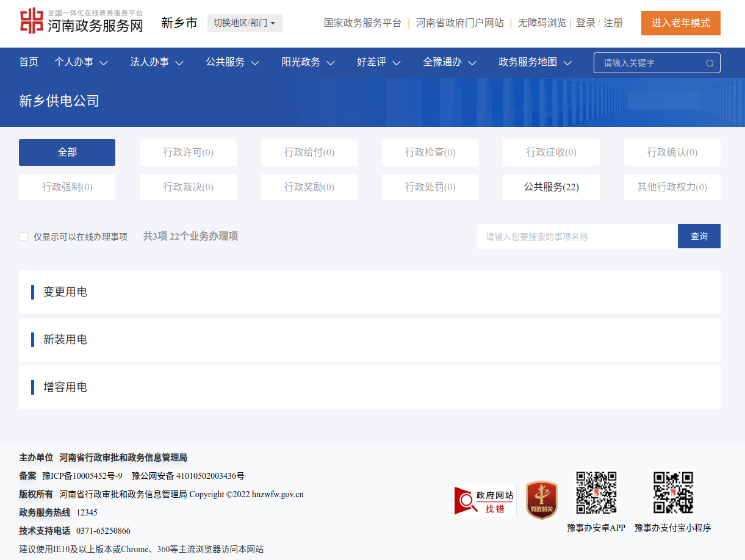Click the 查询 search button
The width and height of the screenshot is (745, 560).
point(699,236)
